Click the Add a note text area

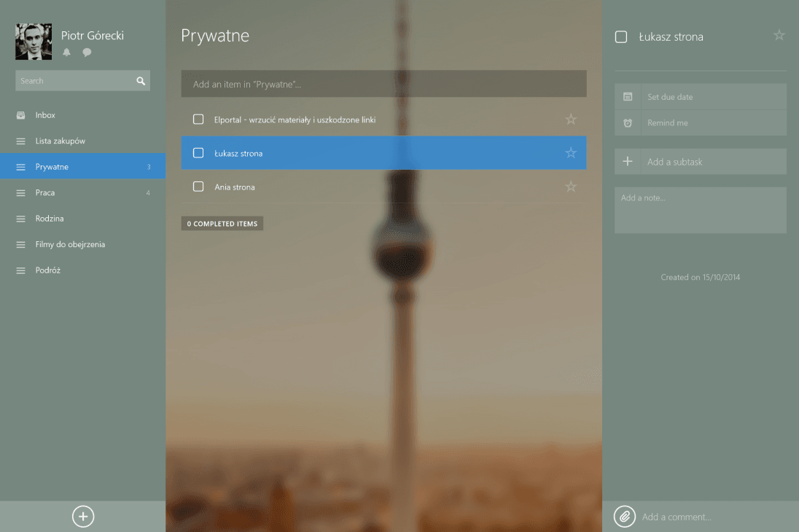click(x=700, y=210)
